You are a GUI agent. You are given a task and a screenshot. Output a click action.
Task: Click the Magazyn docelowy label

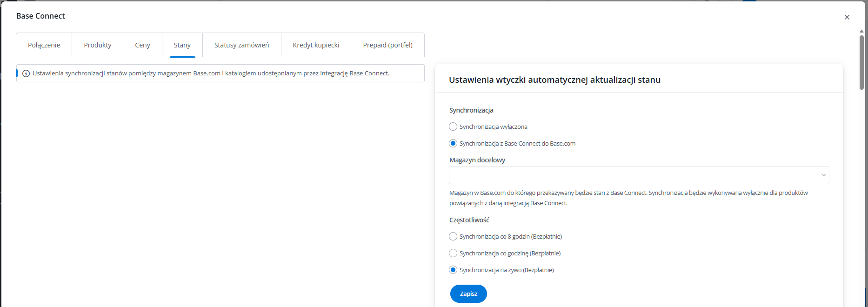coord(477,160)
